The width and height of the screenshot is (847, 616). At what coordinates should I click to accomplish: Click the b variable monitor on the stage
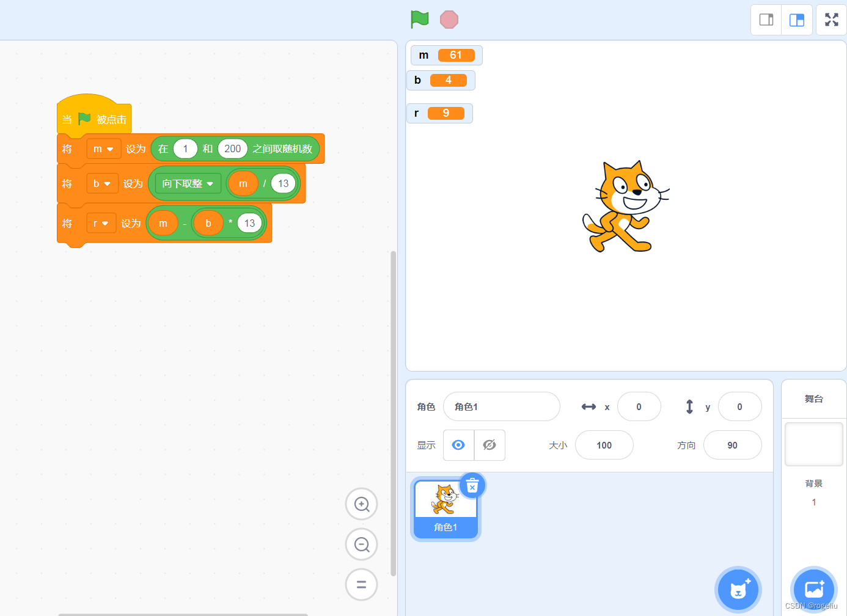click(x=441, y=80)
